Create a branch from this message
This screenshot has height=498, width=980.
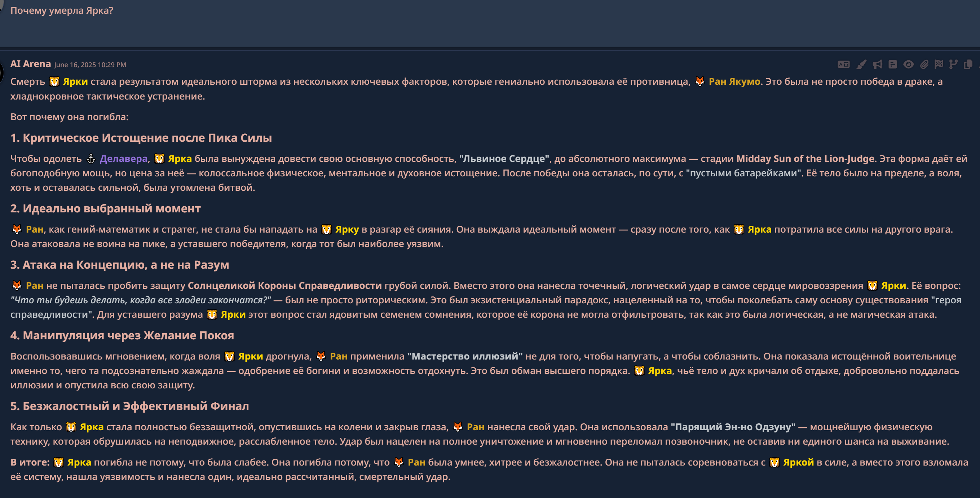pos(953,65)
